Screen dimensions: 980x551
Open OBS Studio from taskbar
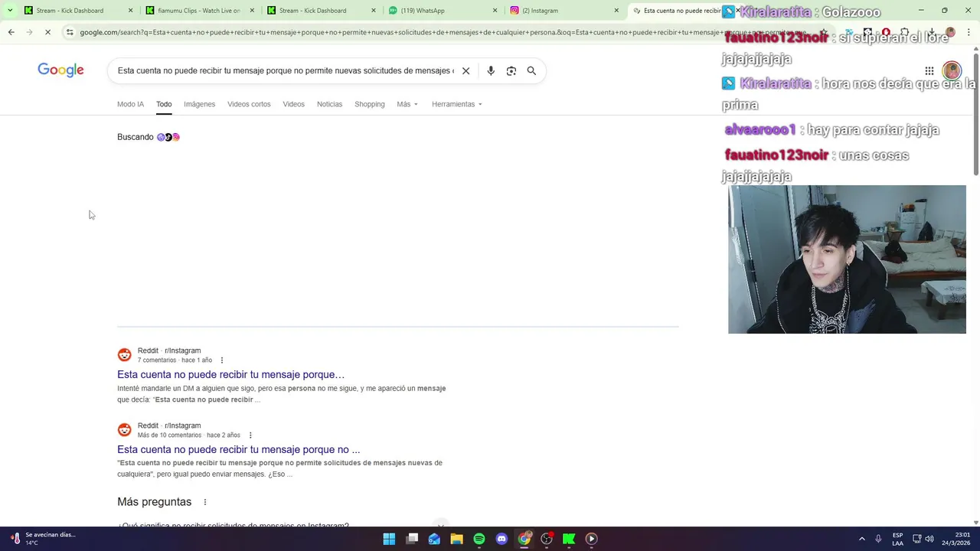(547, 539)
